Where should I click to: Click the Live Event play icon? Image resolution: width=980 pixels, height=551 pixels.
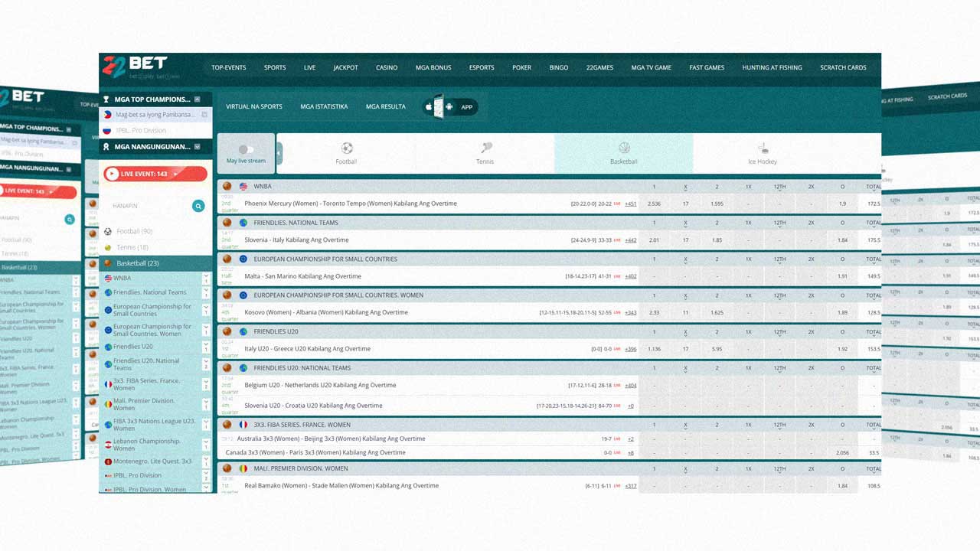pos(113,174)
